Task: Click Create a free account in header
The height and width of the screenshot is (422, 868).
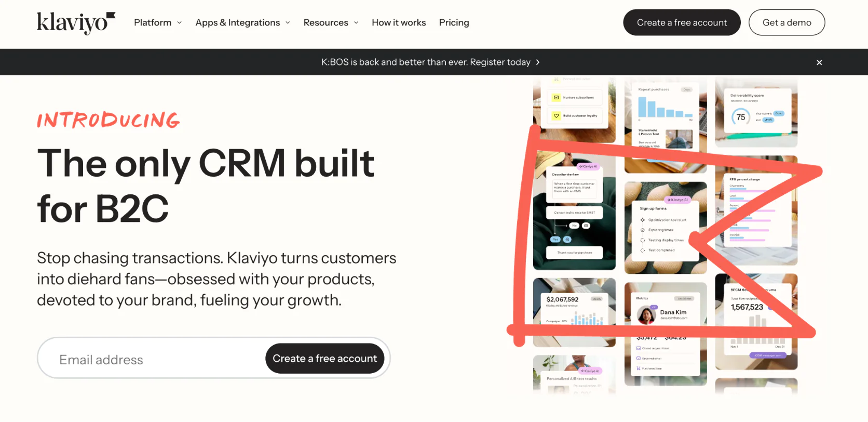Action: pos(682,22)
